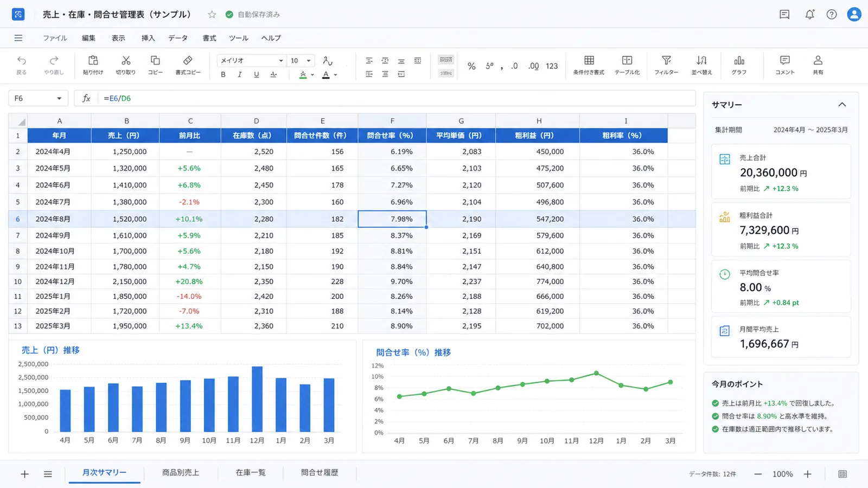Open the ファイル menu
The height and width of the screenshot is (488, 868).
(55, 38)
